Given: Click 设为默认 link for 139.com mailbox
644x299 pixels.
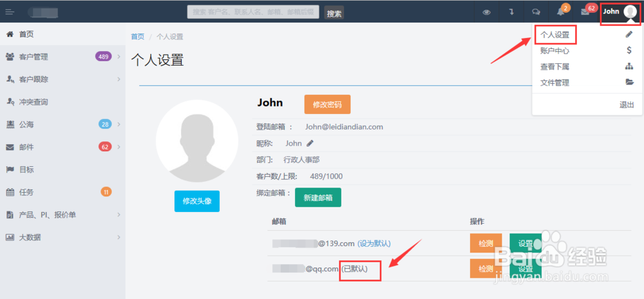Looking at the screenshot, I should pyautogui.click(x=374, y=244).
